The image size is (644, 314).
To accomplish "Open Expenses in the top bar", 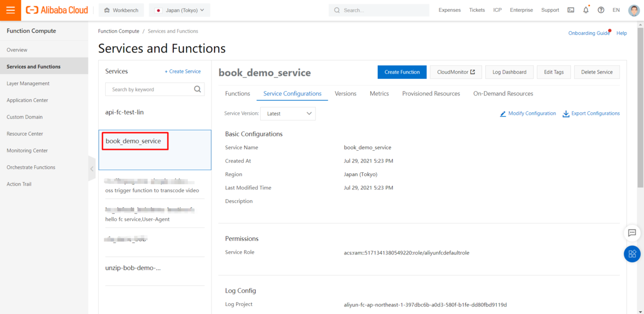I will tap(449, 10).
